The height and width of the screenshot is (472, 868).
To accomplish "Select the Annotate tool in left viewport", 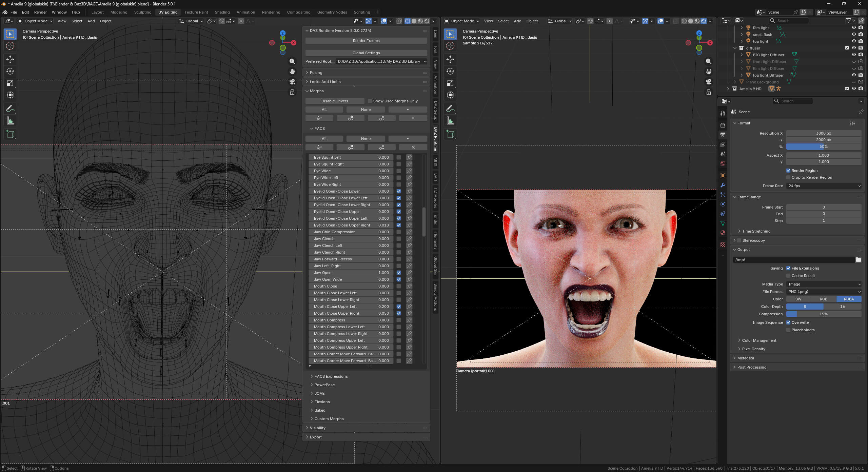I will (x=10, y=109).
